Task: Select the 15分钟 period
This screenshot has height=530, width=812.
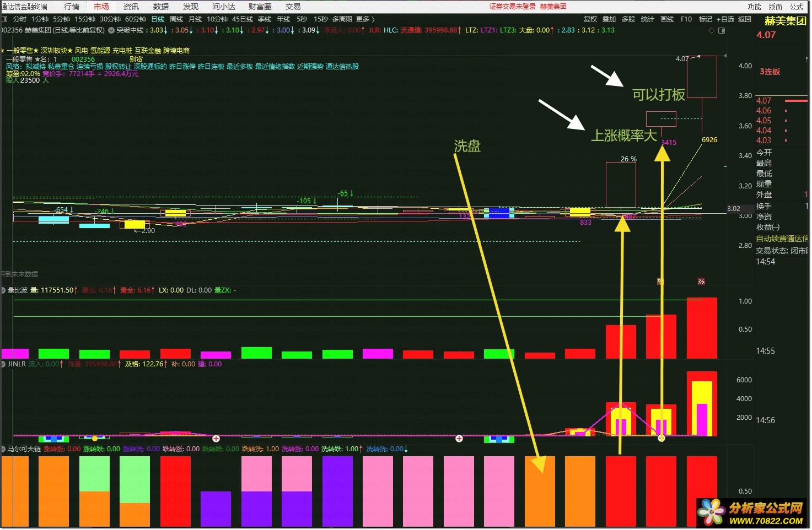Action: 85,19
